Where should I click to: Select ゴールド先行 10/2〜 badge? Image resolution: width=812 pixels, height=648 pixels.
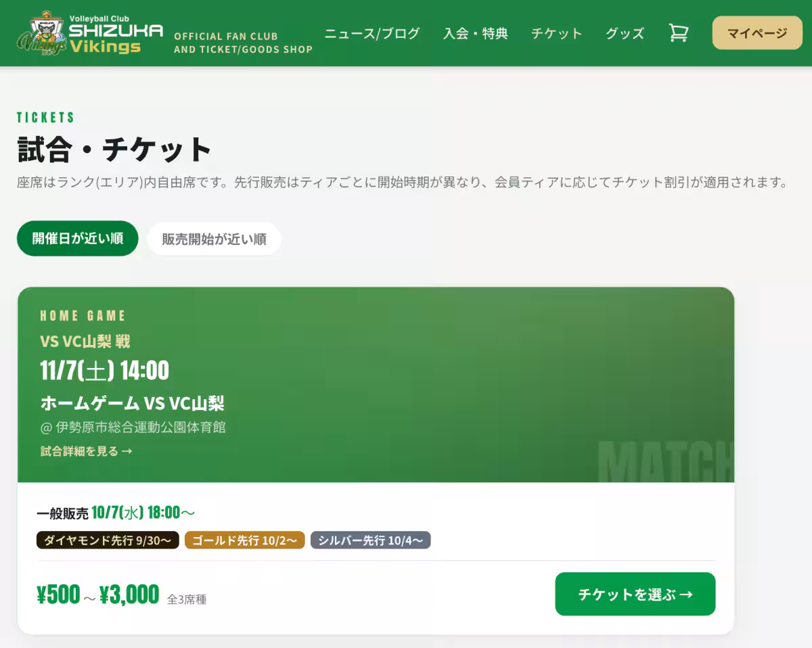(x=245, y=540)
